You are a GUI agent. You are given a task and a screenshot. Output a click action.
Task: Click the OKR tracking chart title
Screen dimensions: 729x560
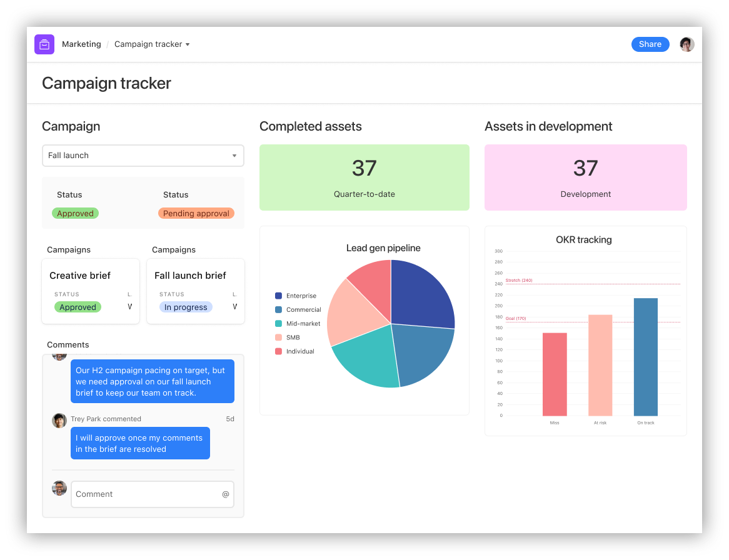point(583,240)
